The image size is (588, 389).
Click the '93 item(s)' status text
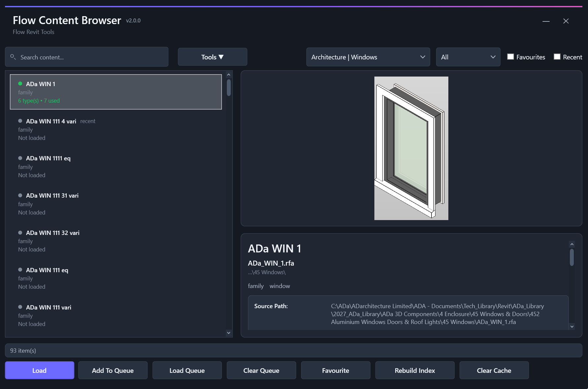pyautogui.click(x=23, y=350)
